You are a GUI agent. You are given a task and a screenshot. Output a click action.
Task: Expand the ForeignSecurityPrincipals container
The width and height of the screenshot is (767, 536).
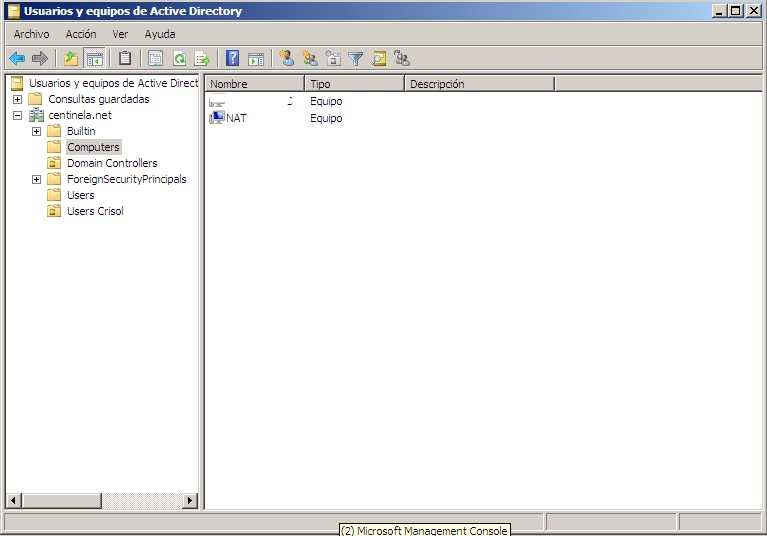coord(36,179)
